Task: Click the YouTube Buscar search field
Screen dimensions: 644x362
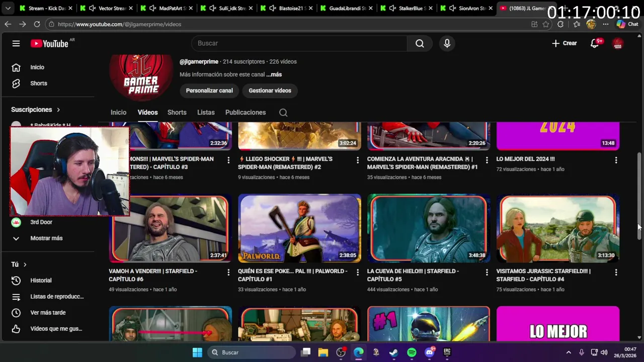Action: 299,44
